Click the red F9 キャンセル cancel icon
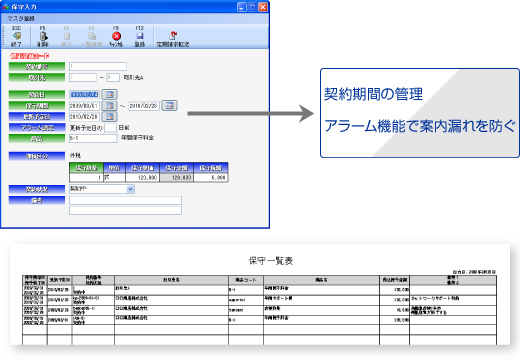The width and height of the screenshot is (520, 360). [116, 37]
